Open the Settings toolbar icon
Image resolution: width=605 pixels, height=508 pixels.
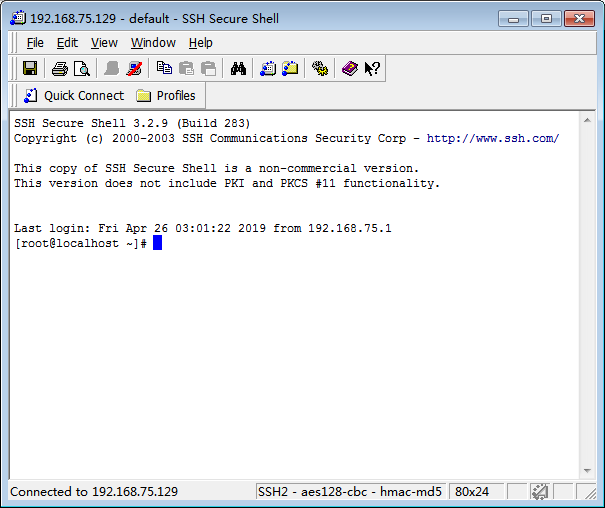[x=320, y=69]
